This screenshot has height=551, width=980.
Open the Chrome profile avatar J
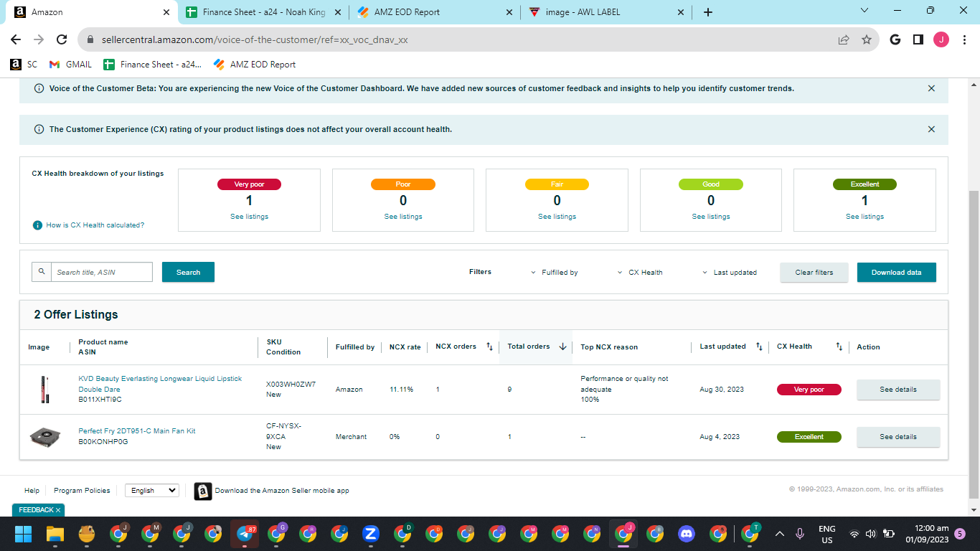click(x=941, y=39)
